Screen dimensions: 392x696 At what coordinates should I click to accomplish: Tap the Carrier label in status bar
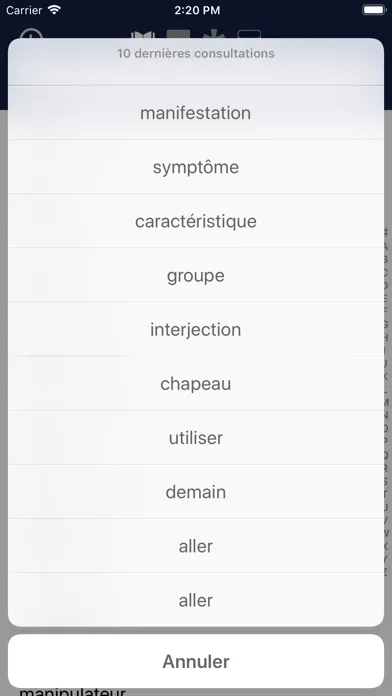point(24,10)
